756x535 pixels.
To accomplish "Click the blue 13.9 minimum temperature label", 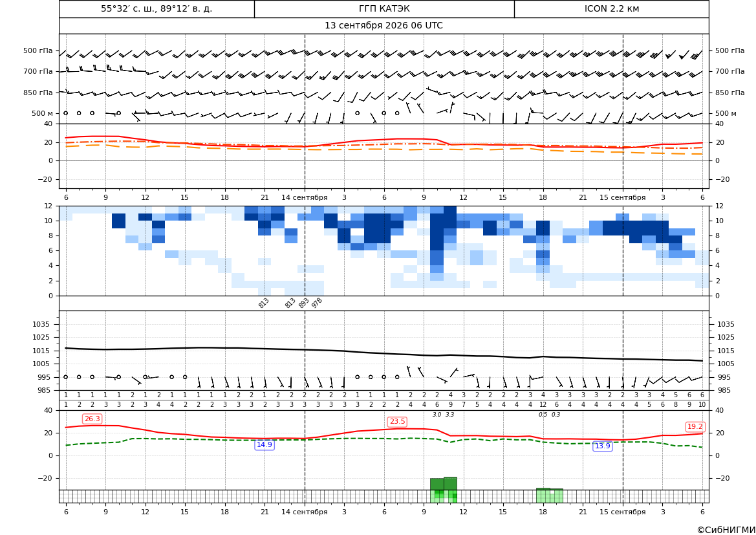I will coord(602,446).
